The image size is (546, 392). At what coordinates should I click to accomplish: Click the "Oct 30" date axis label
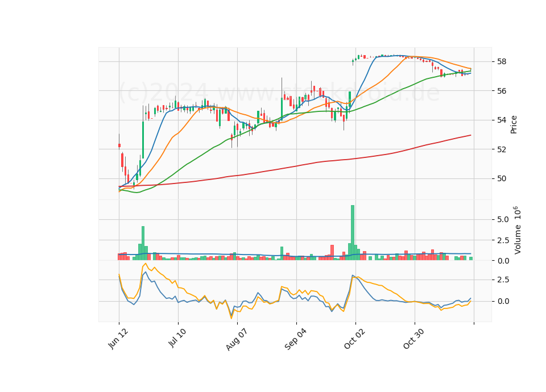pyautogui.click(x=413, y=339)
